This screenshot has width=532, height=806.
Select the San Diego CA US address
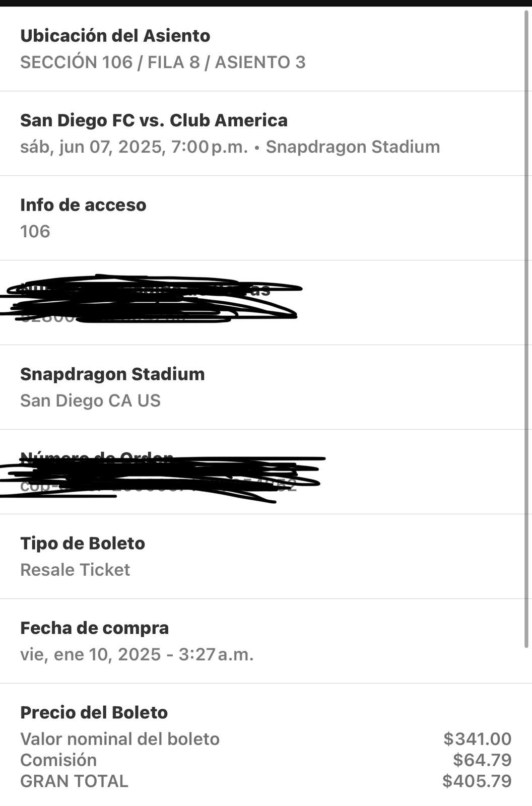(x=90, y=401)
